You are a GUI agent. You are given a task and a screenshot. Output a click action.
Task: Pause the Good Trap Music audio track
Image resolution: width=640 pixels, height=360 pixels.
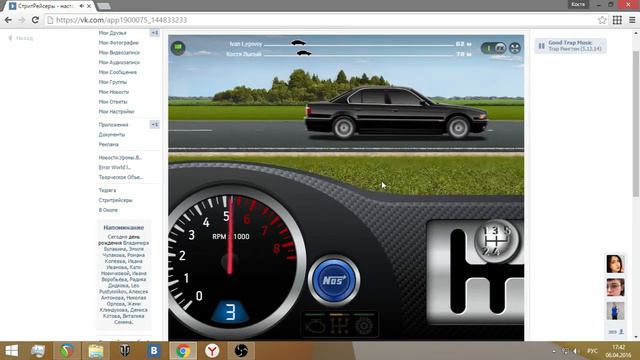541,46
